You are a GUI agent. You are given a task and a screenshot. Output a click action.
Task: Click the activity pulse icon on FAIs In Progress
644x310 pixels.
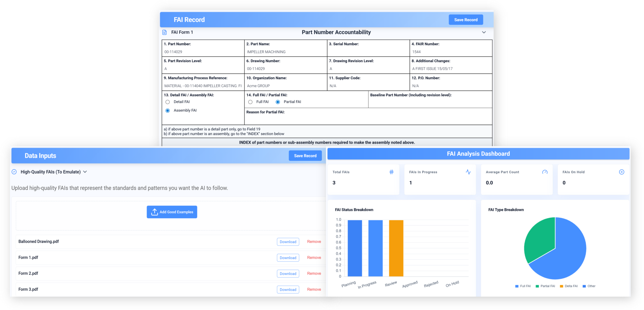[x=468, y=172]
